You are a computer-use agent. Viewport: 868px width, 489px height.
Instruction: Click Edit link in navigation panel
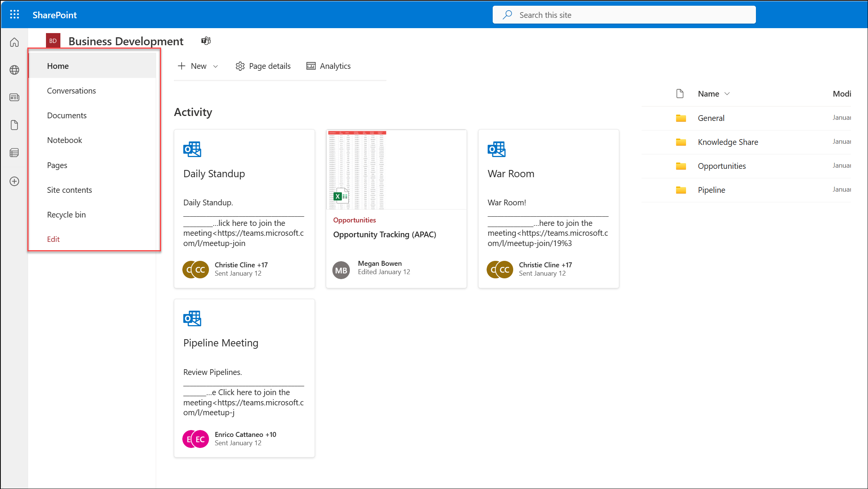coord(53,239)
